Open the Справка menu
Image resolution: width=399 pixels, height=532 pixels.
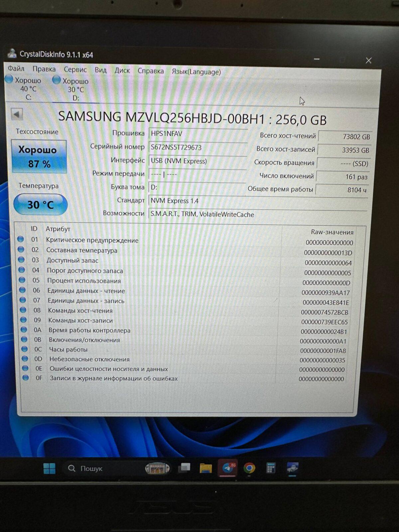coord(151,71)
